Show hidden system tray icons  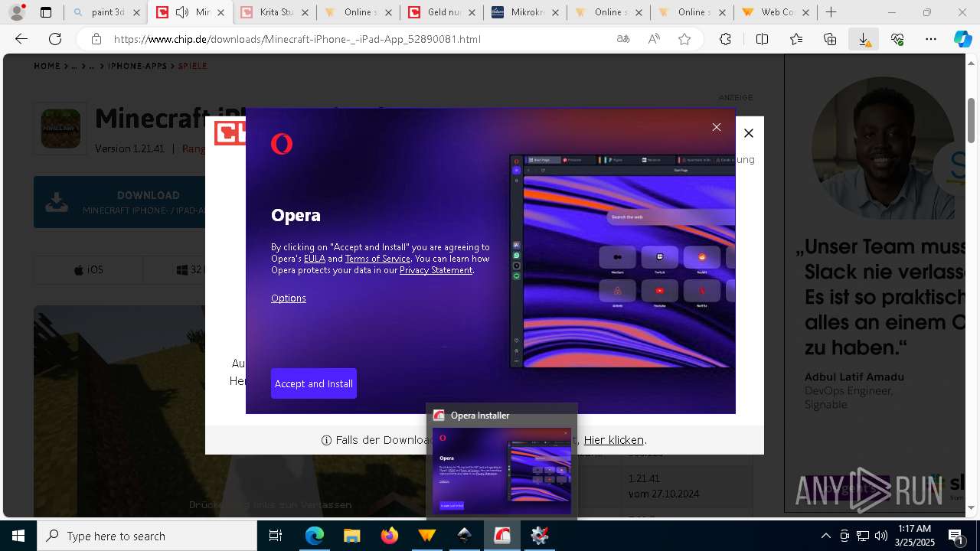click(x=825, y=536)
